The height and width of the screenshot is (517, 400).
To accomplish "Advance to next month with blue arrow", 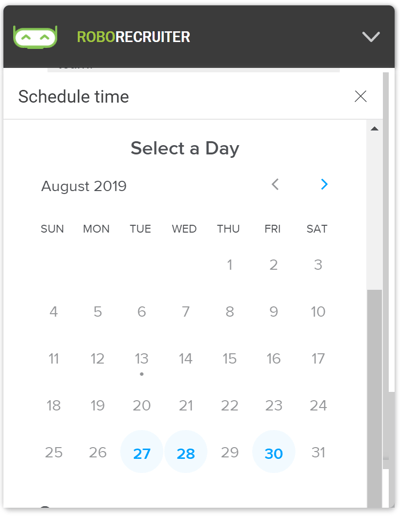I will tap(324, 184).
